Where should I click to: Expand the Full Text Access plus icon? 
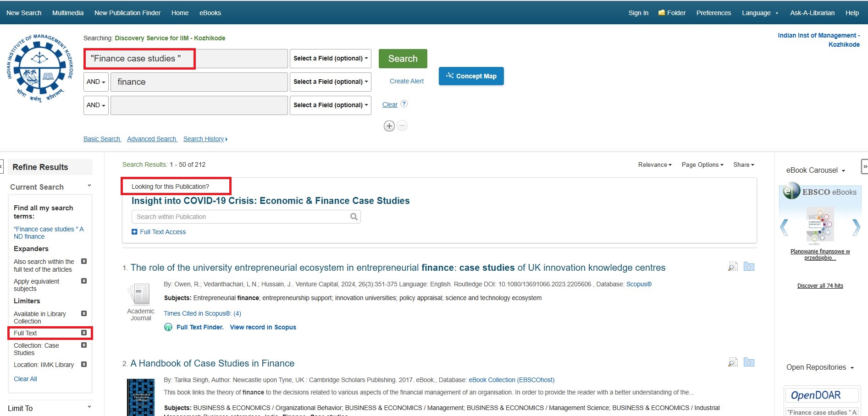[134, 232]
